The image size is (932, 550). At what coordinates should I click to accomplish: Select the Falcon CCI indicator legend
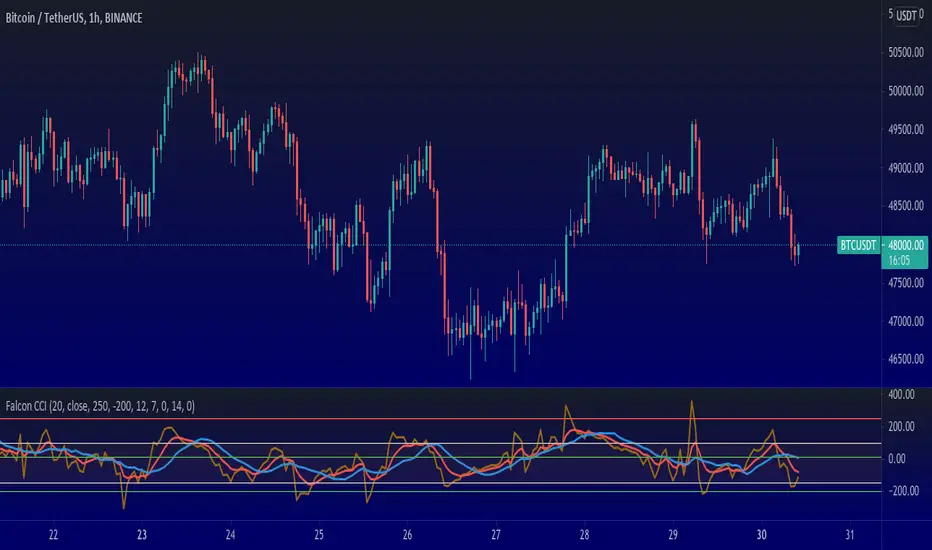(100, 406)
